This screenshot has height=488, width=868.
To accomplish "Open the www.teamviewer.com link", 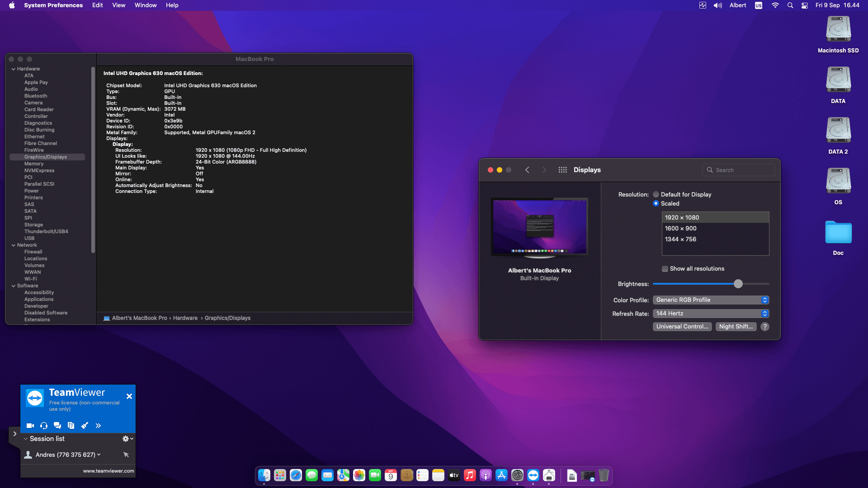I will [108, 470].
